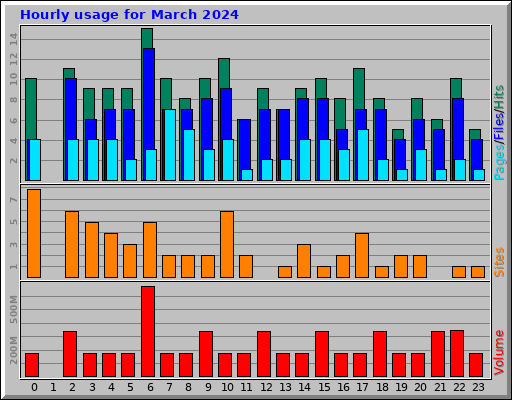The width and height of the screenshot is (512, 400).
Task: Select the orange sites bar at hour 2
Action: [x=72, y=244]
